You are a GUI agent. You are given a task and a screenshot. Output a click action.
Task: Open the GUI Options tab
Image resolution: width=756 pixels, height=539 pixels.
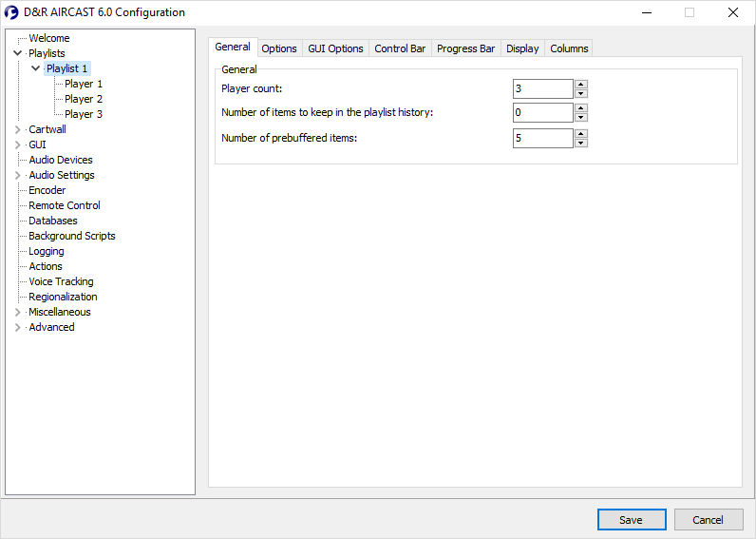click(335, 48)
